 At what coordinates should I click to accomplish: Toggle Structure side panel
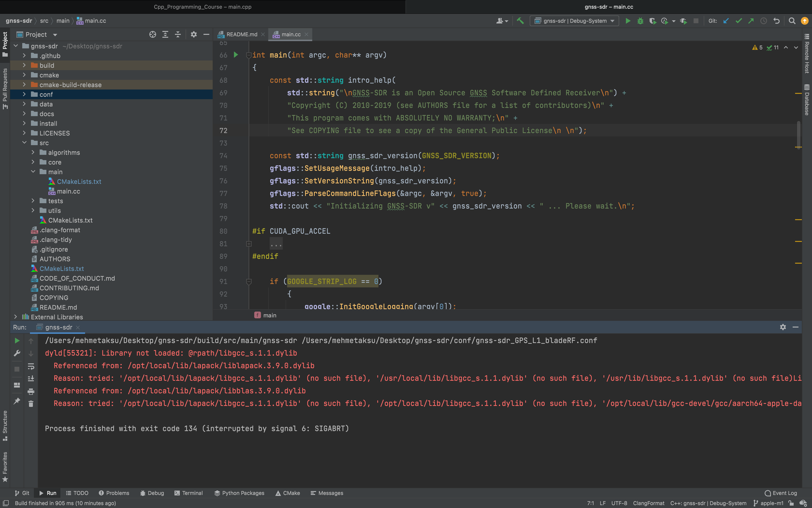point(5,425)
